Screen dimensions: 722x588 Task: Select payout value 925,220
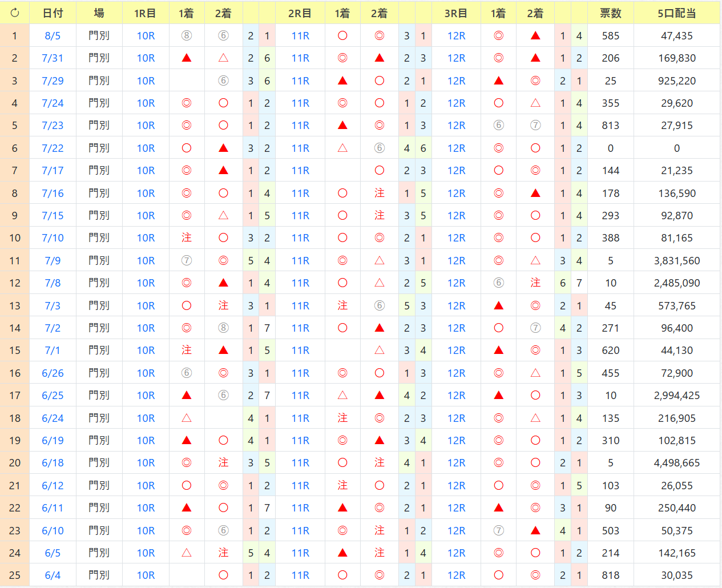coord(677,81)
